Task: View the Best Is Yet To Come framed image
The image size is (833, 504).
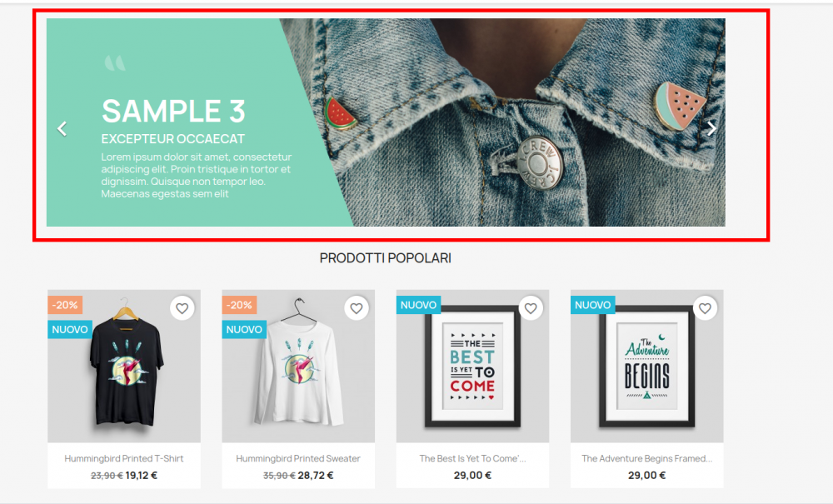Action: [x=472, y=367]
